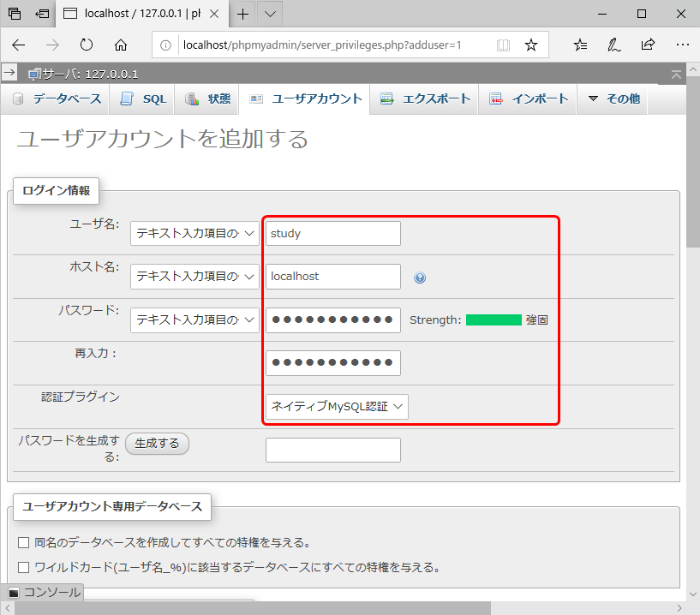Click the host name help icon
The width and height of the screenshot is (700, 615).
[x=420, y=278]
